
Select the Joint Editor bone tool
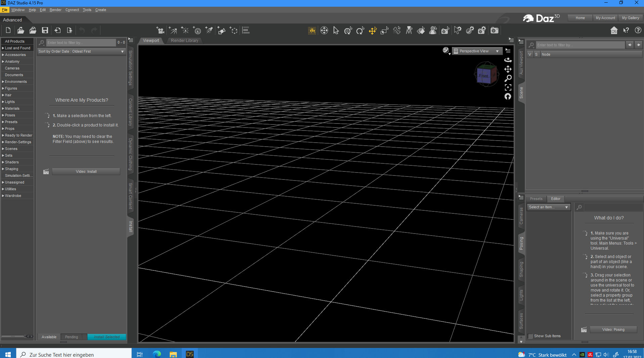pyautogui.click(x=396, y=31)
